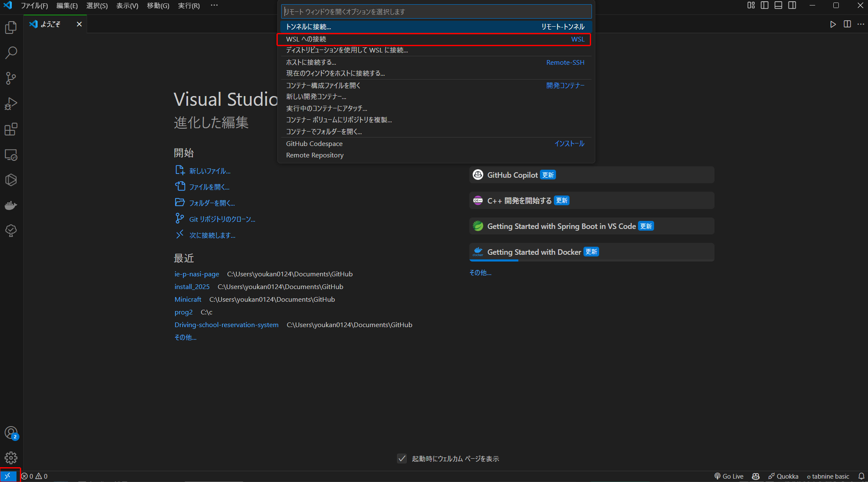The width and height of the screenshot is (868, 482).
Task: Toggle the secondary side bar from the title bar
Action: pyautogui.click(x=792, y=6)
